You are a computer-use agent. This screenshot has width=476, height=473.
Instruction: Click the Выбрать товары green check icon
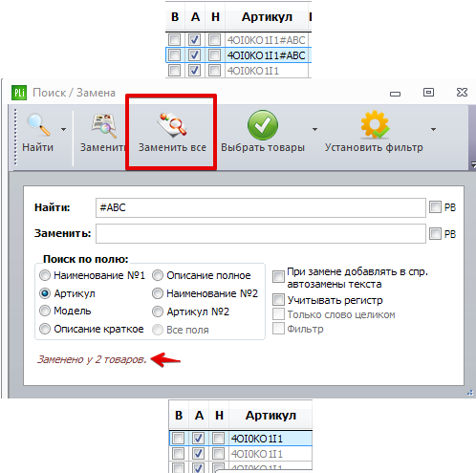(263, 125)
